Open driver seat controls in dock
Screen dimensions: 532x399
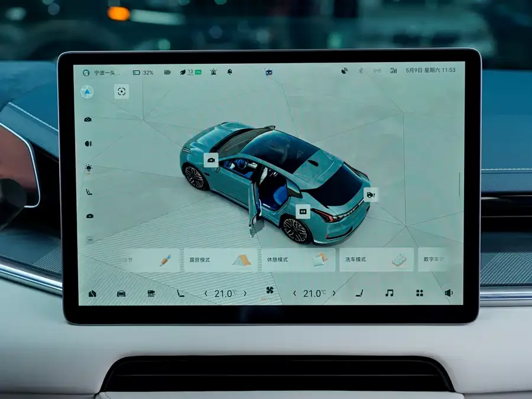pyautogui.click(x=180, y=293)
